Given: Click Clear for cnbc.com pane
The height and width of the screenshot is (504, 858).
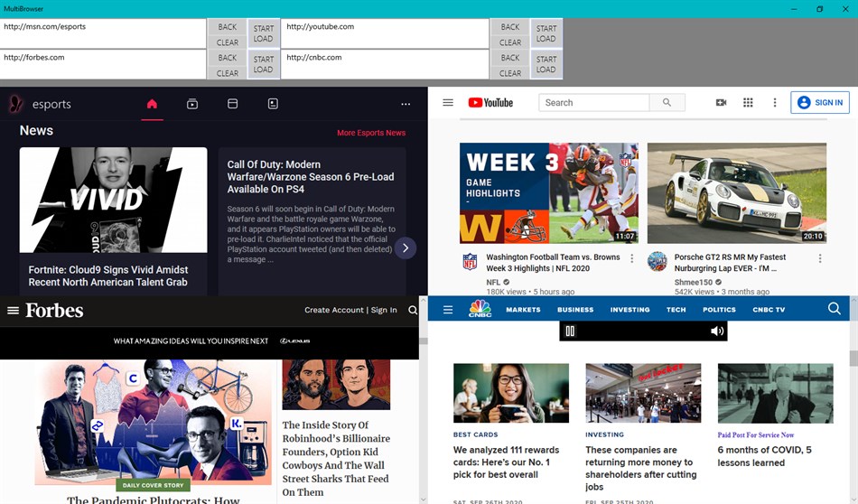Looking at the screenshot, I should (510, 73).
